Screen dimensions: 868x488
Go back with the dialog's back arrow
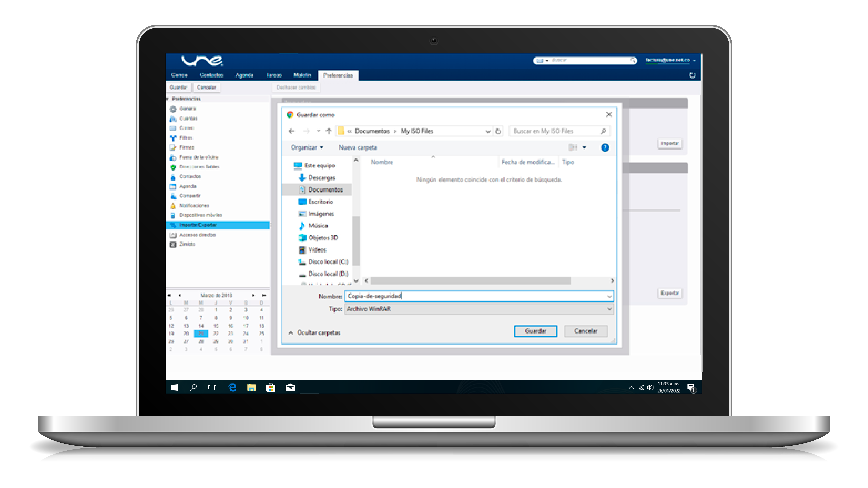coord(292,131)
